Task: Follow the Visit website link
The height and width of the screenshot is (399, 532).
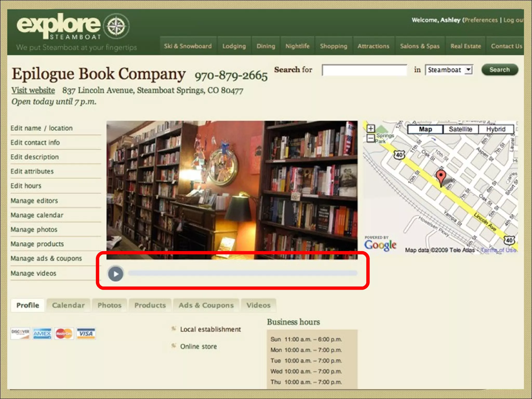Action: click(33, 90)
